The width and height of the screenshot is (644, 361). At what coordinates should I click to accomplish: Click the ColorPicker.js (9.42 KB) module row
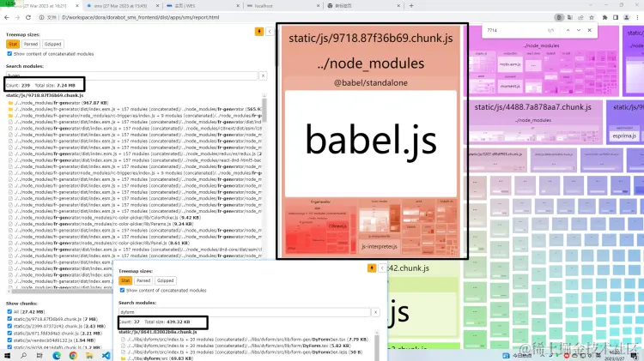105,218
